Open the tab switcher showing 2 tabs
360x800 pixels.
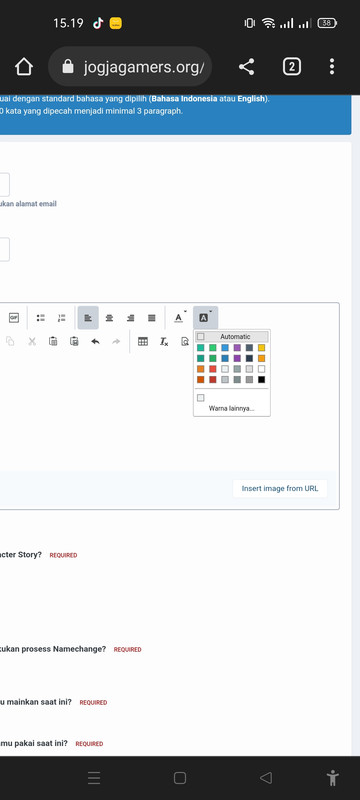tap(292, 66)
